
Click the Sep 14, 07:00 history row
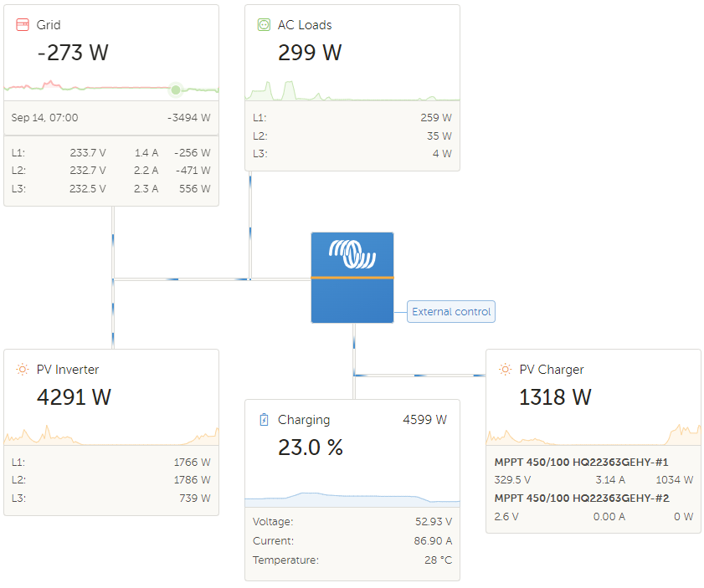coord(111,118)
